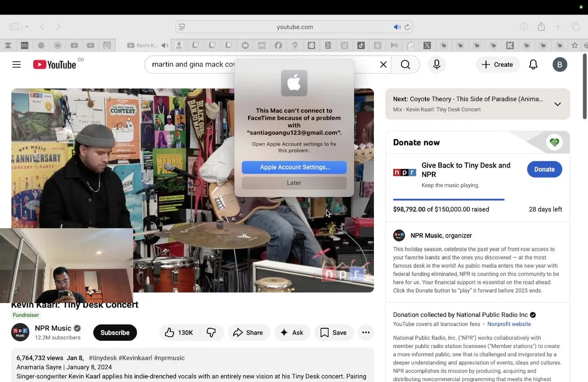Run search with magnifier button
This screenshot has width=588, height=382.
405,64
